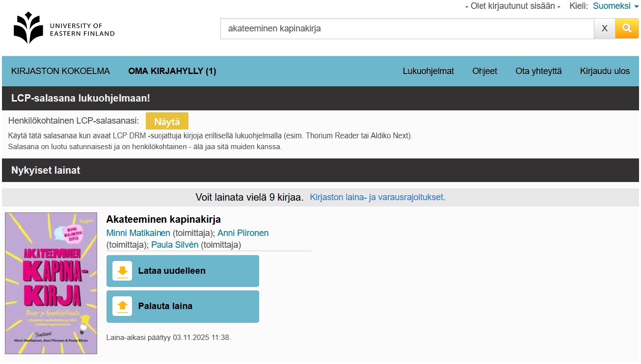Log out via Kirjaudu ulos

(605, 71)
